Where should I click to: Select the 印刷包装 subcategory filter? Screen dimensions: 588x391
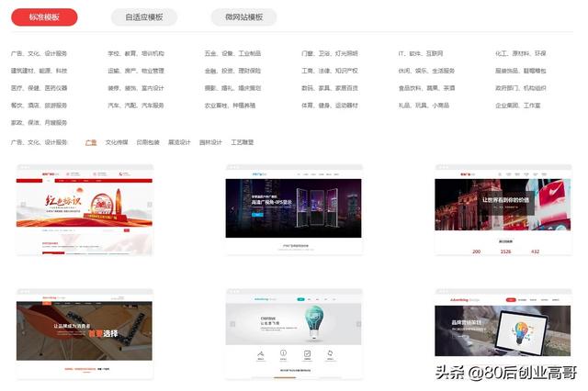coord(148,142)
